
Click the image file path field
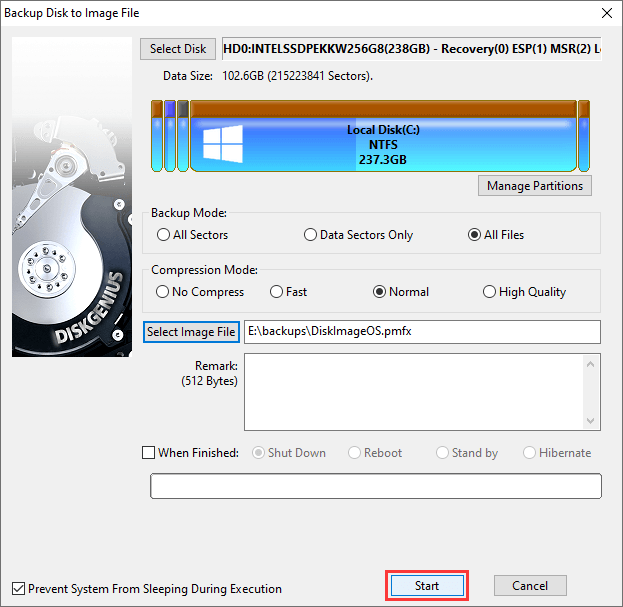coord(421,332)
